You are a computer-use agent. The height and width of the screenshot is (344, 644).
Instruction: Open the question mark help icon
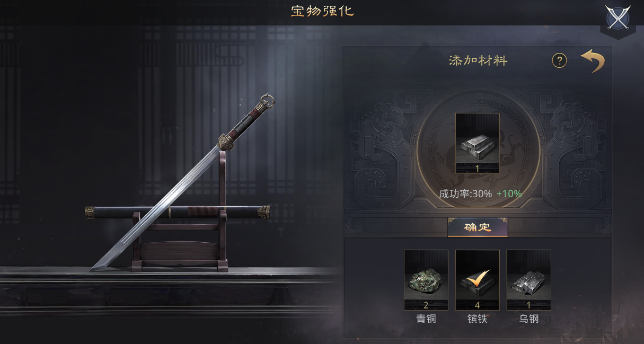point(559,60)
